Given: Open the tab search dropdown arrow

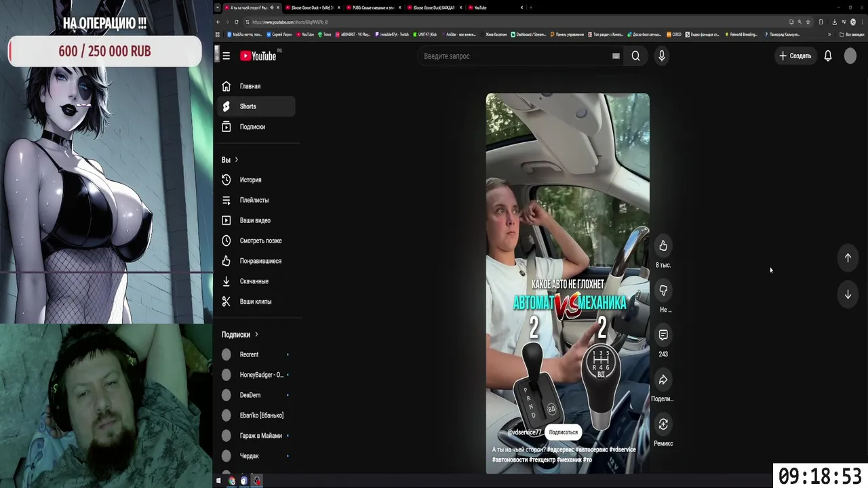Looking at the screenshot, I should 218,7.
